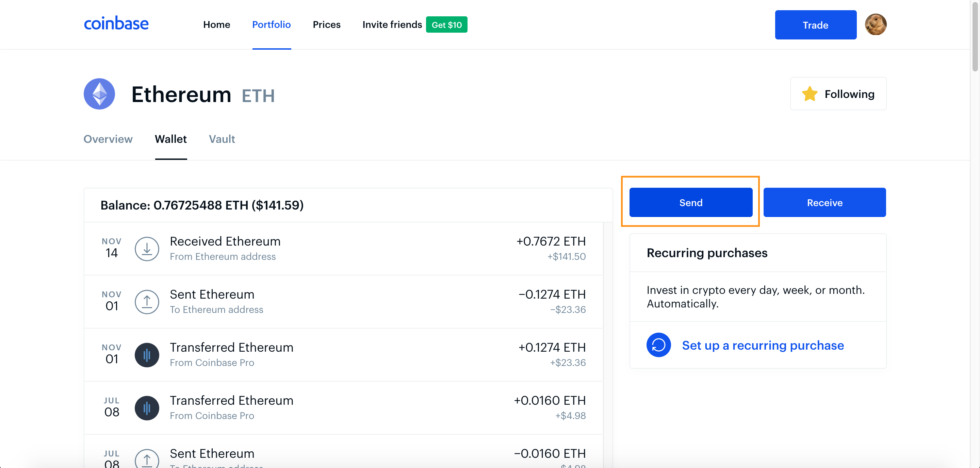The height and width of the screenshot is (468, 980).
Task: Click the recurring purchase circular arrow icon
Action: (x=658, y=345)
